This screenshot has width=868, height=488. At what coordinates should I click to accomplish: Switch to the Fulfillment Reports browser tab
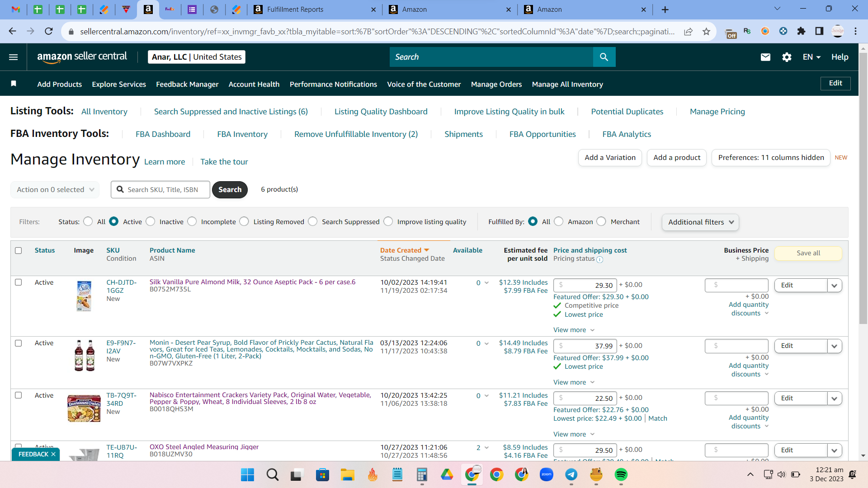tap(315, 9)
